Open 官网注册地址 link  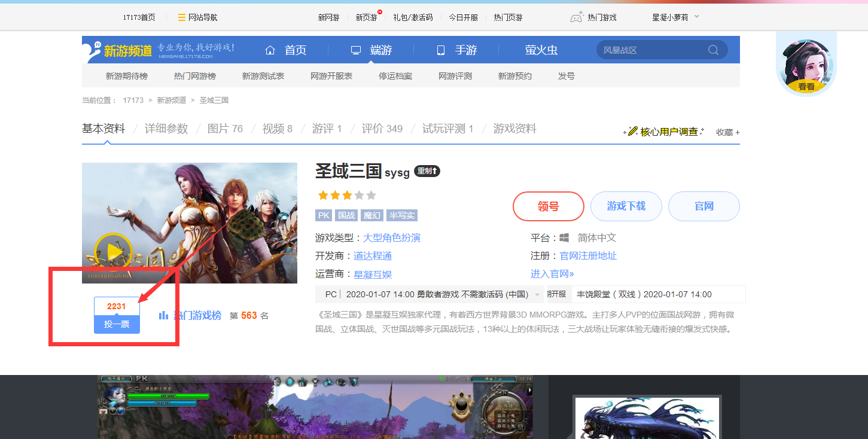pyautogui.click(x=588, y=256)
